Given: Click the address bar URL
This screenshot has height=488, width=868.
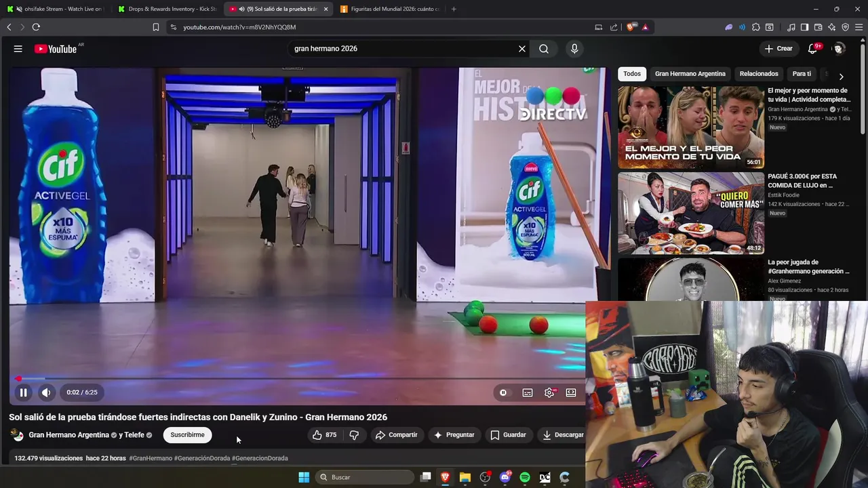Looking at the screenshot, I should (239, 27).
